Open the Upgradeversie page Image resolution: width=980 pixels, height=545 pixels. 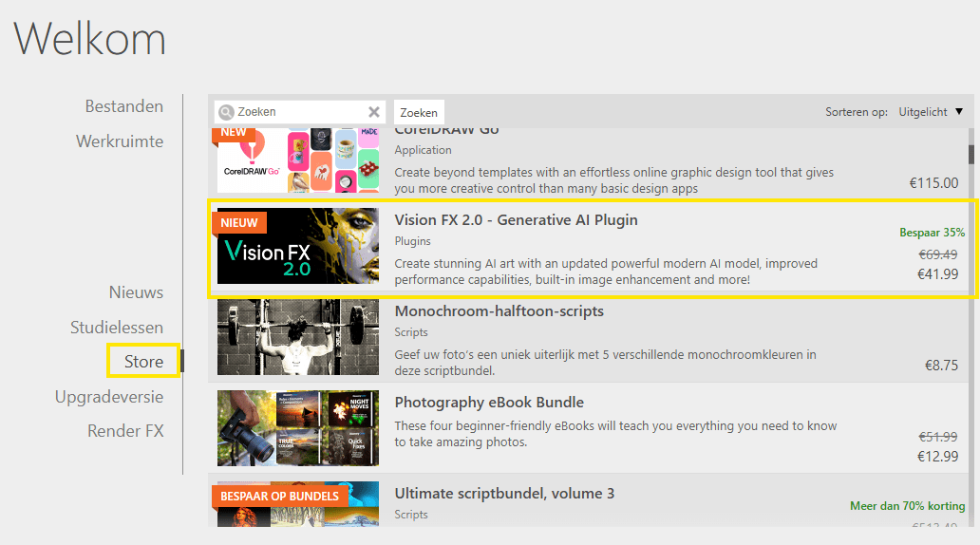(x=109, y=397)
